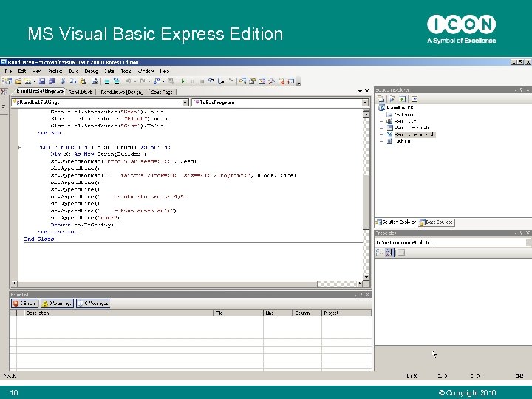532x399 pixels.
Task: Open the Debug menu
Action: pyautogui.click(x=91, y=71)
